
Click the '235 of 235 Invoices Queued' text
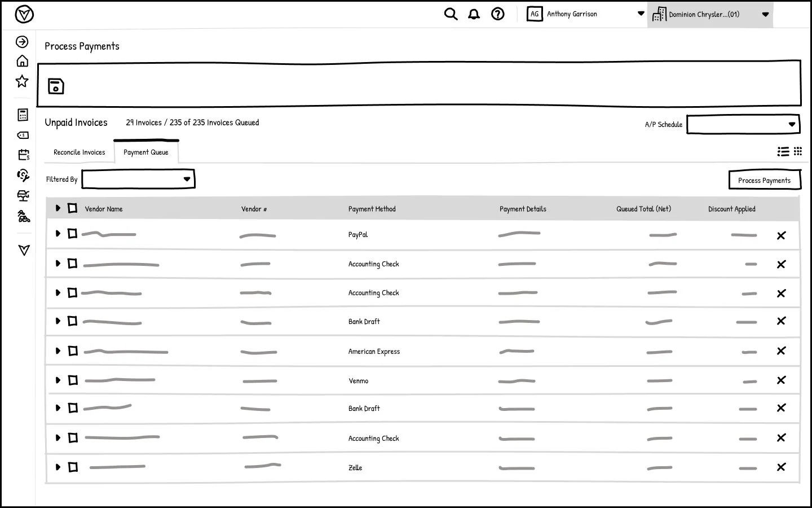pyautogui.click(x=214, y=122)
